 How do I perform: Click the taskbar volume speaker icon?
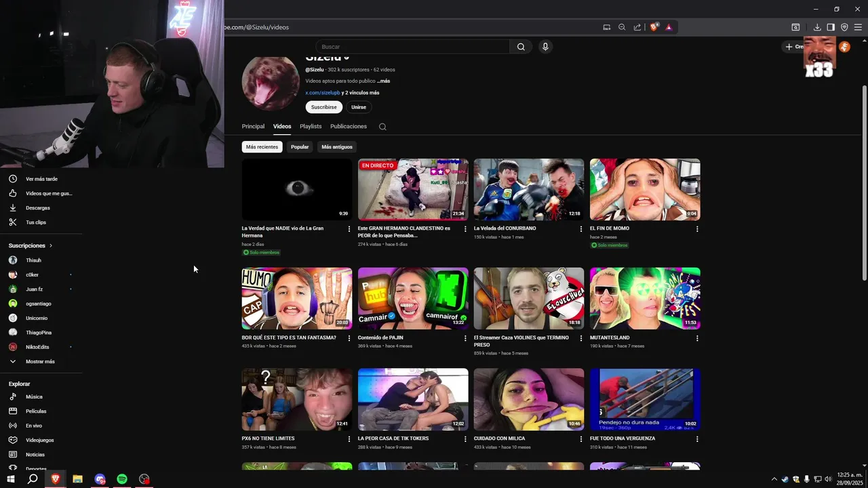click(828, 479)
